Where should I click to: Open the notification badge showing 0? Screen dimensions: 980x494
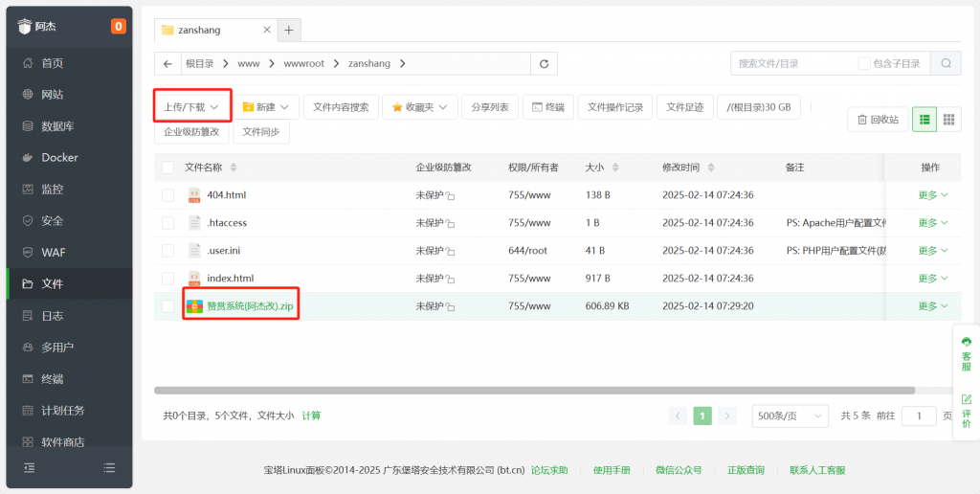(118, 26)
